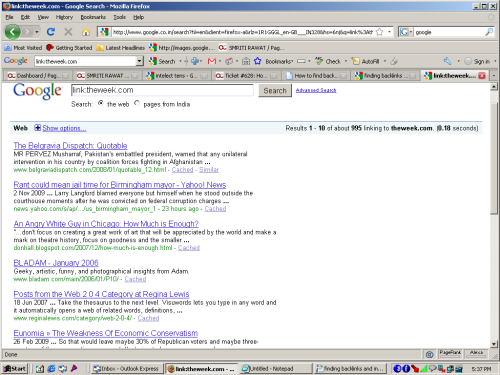Click the blue star Bookmarks icon on toolbar

(x=258, y=61)
